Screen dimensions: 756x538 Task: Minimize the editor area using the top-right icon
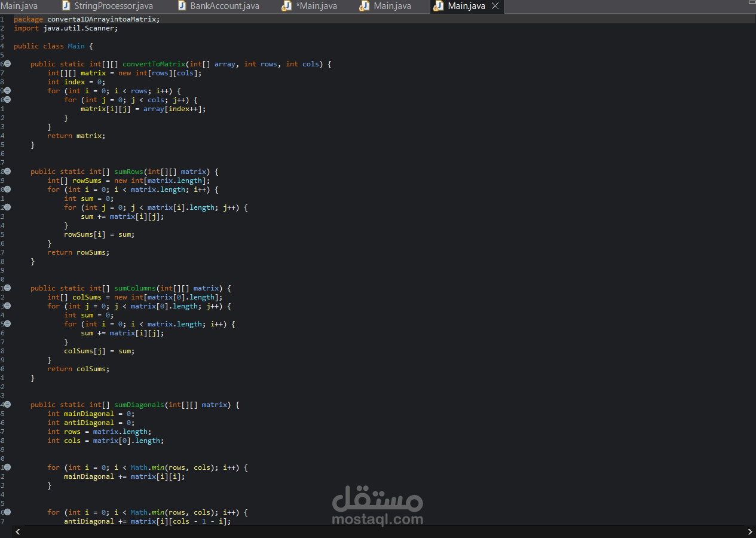click(751, 2)
